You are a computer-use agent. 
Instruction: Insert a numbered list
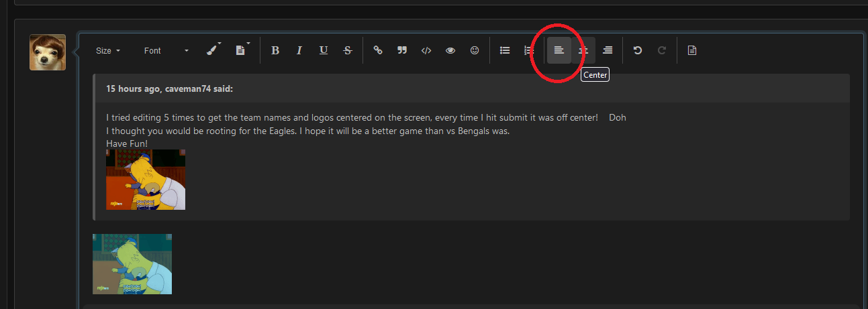pyautogui.click(x=529, y=50)
